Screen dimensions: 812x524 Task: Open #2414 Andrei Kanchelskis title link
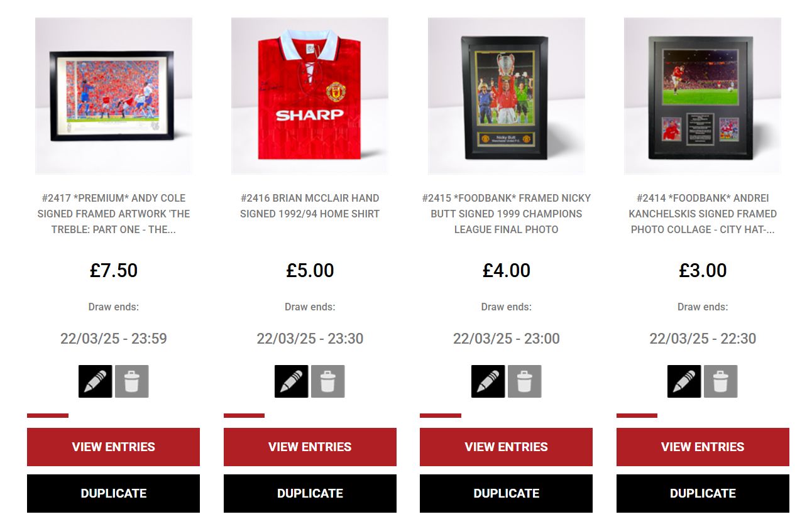point(703,214)
